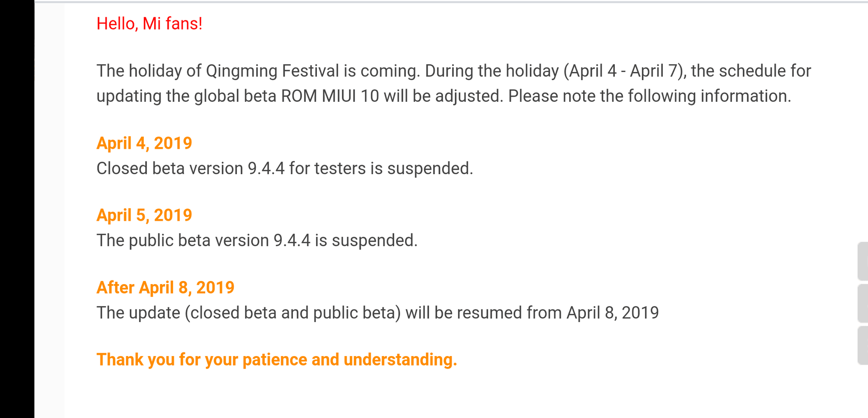The width and height of the screenshot is (868, 418).
Task: Click "(closed beta and public beta)" text
Action: (292, 313)
